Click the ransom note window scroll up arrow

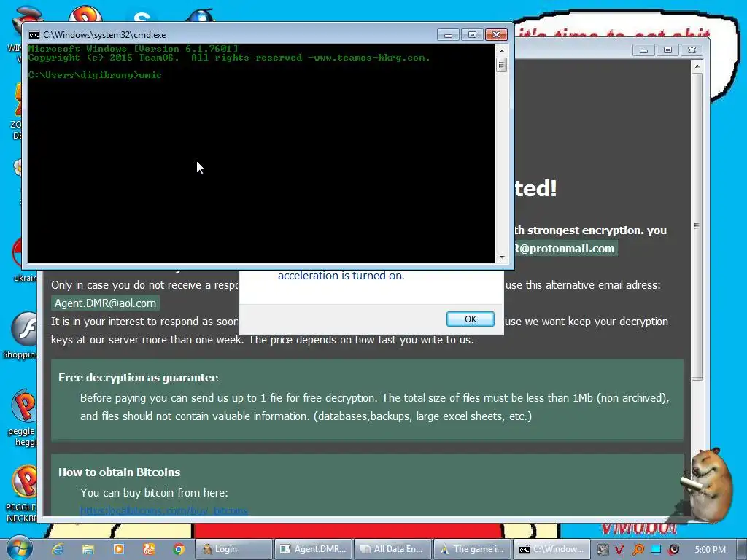pyautogui.click(x=697, y=66)
